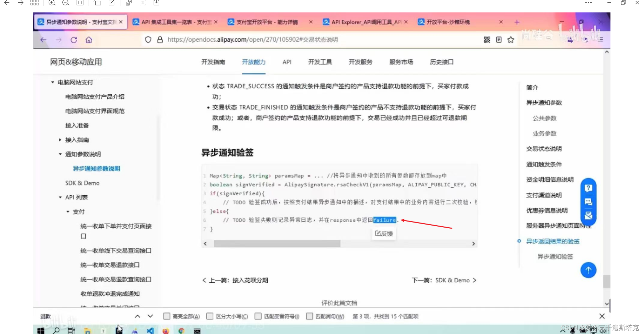
Task: Reload the Alipay docs page
Action: coord(74,40)
